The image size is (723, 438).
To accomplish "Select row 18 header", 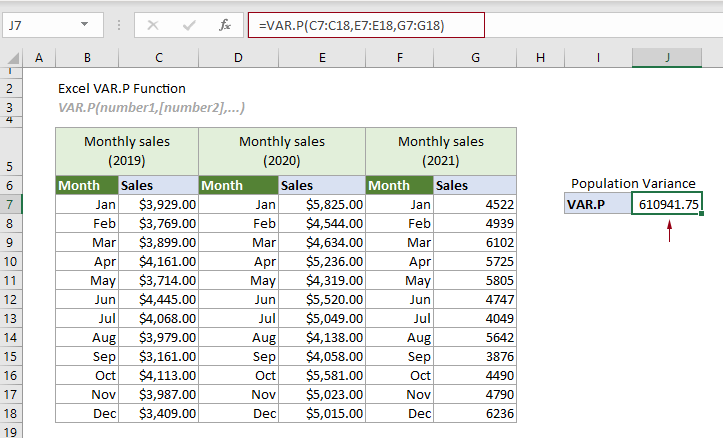I will pos(11,413).
